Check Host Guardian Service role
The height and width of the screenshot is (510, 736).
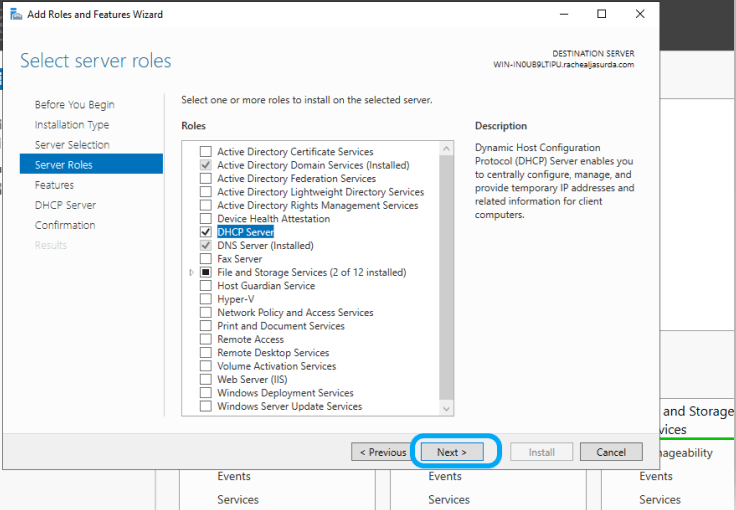(x=206, y=286)
